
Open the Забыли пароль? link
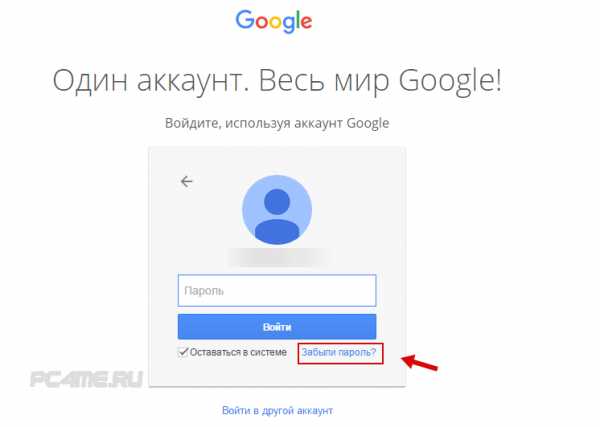point(339,352)
